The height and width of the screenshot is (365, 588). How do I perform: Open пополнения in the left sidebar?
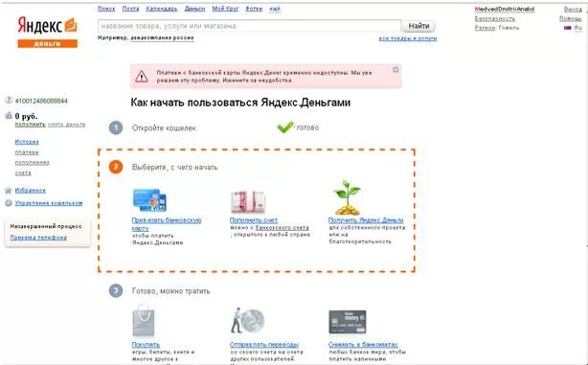click(32, 163)
